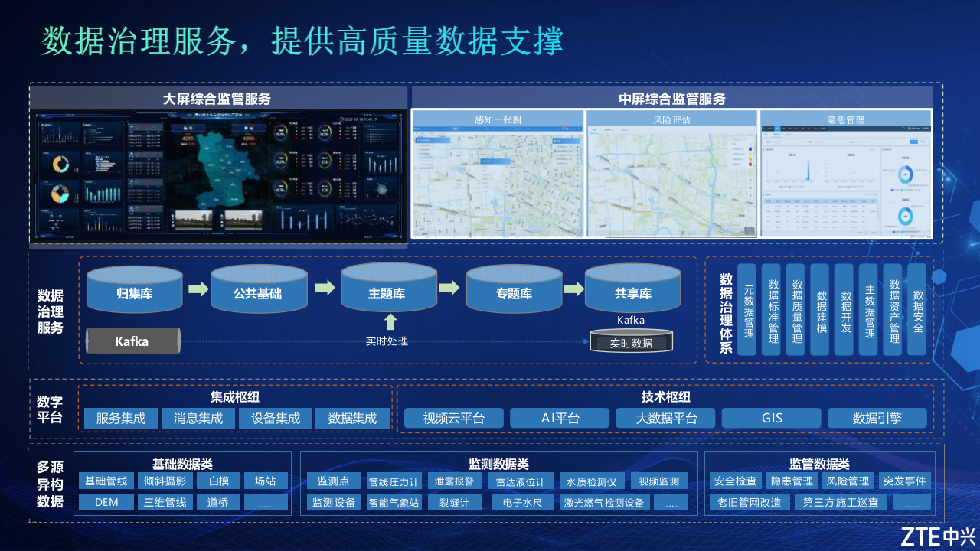The width and height of the screenshot is (980, 551).
Task: Open the 风险评估 tab
Action: coord(671,119)
